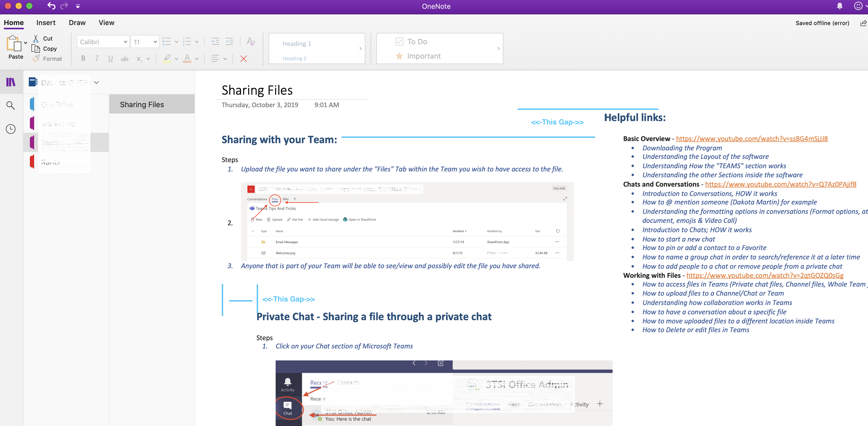This screenshot has height=426, width=868.
Task: Toggle italic formatting
Action: (x=97, y=58)
